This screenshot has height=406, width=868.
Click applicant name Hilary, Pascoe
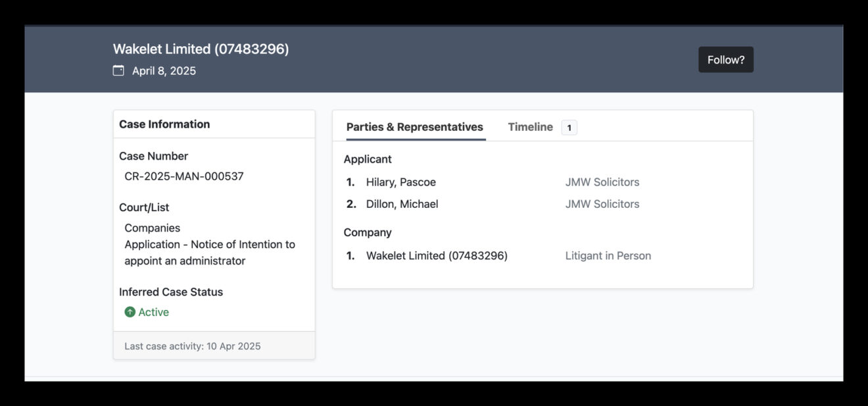coord(400,182)
